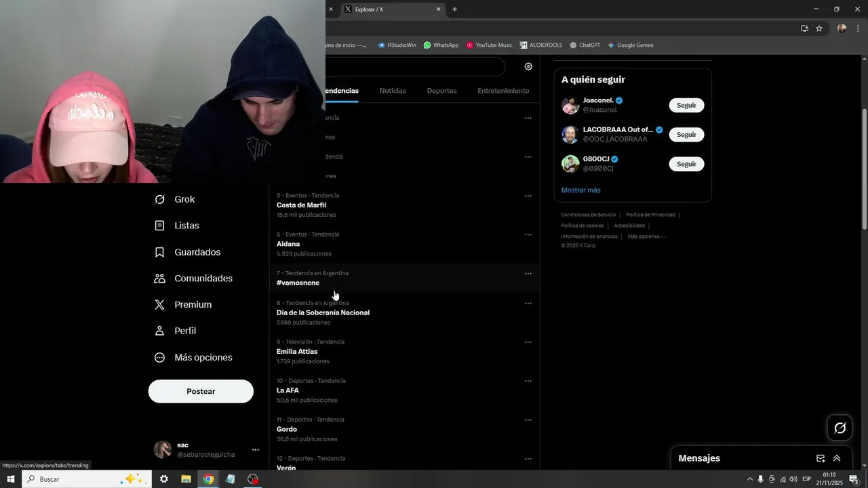Click the Postear button

pyautogui.click(x=201, y=391)
